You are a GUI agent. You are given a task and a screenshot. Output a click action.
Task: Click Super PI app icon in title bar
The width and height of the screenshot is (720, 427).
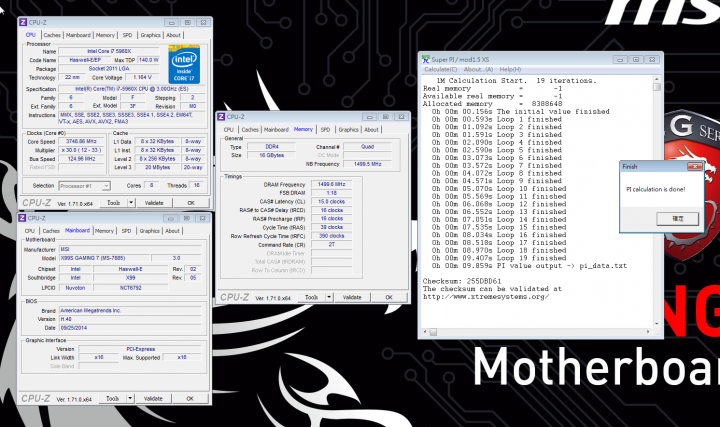[426, 59]
